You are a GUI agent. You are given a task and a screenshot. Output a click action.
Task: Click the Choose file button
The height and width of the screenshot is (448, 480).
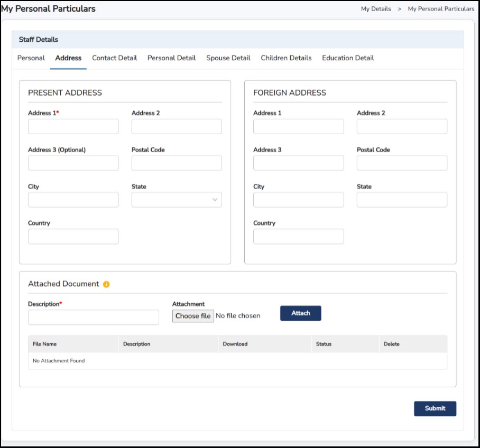[193, 316]
